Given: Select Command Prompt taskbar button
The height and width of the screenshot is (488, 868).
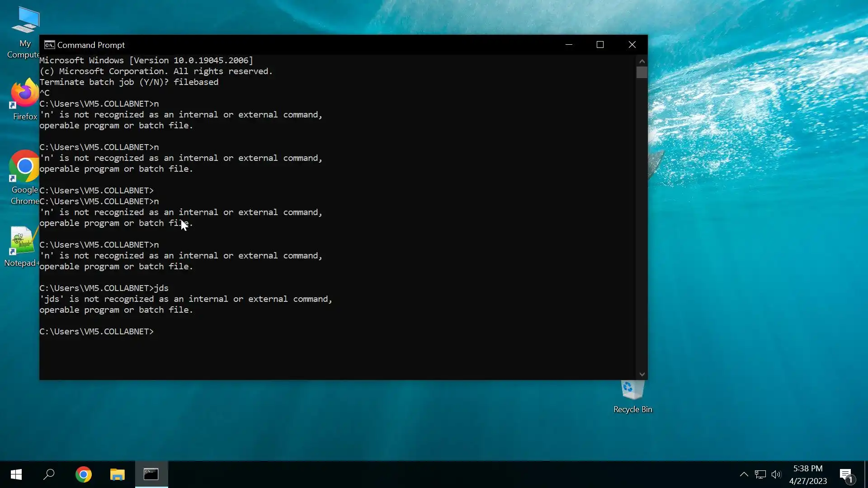Looking at the screenshot, I should 151,474.
